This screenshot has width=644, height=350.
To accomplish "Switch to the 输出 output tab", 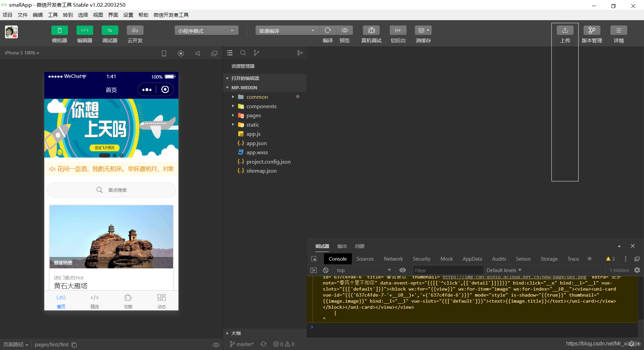I will [x=342, y=246].
